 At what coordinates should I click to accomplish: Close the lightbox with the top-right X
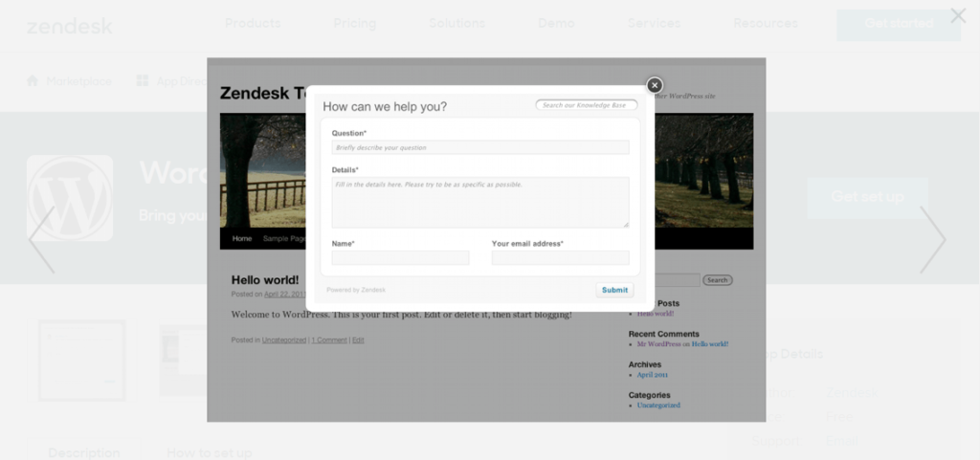[958, 15]
